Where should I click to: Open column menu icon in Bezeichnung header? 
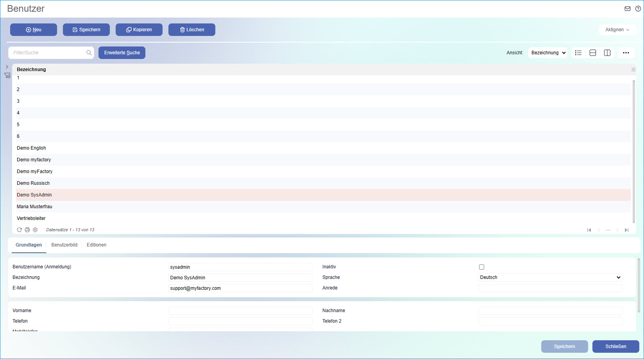point(633,70)
